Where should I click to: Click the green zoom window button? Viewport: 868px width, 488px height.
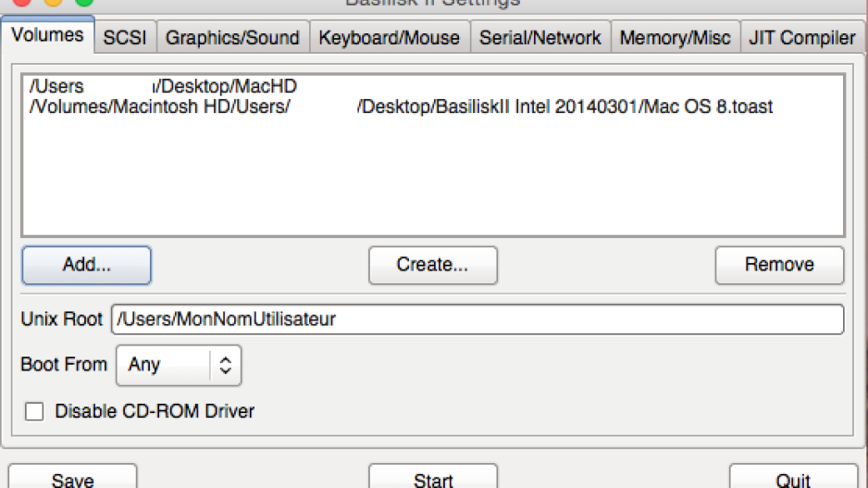click(84, 2)
